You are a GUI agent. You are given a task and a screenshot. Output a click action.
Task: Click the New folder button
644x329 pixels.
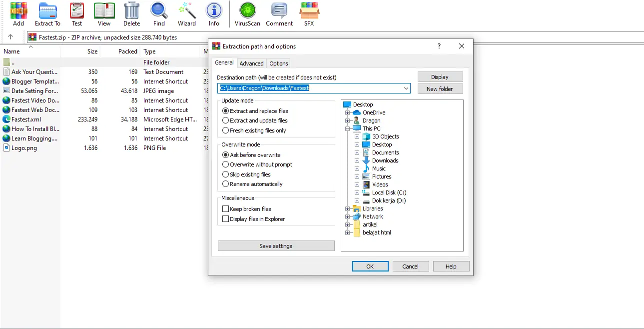(440, 89)
